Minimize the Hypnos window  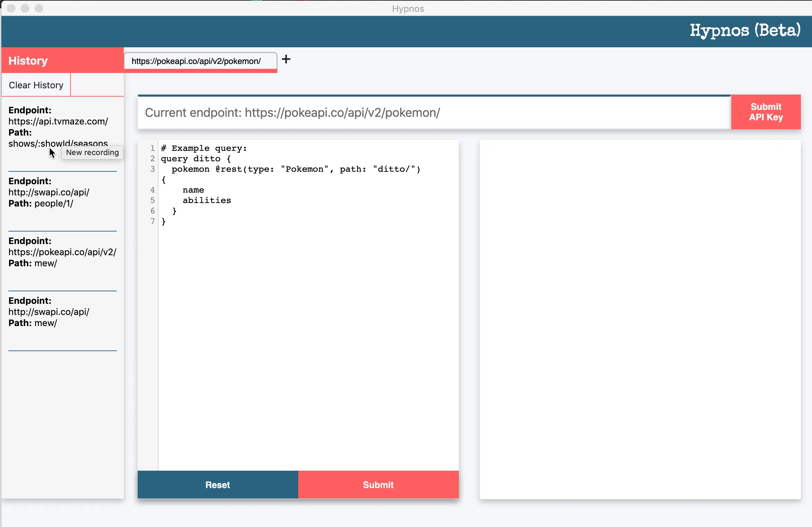tap(25, 8)
